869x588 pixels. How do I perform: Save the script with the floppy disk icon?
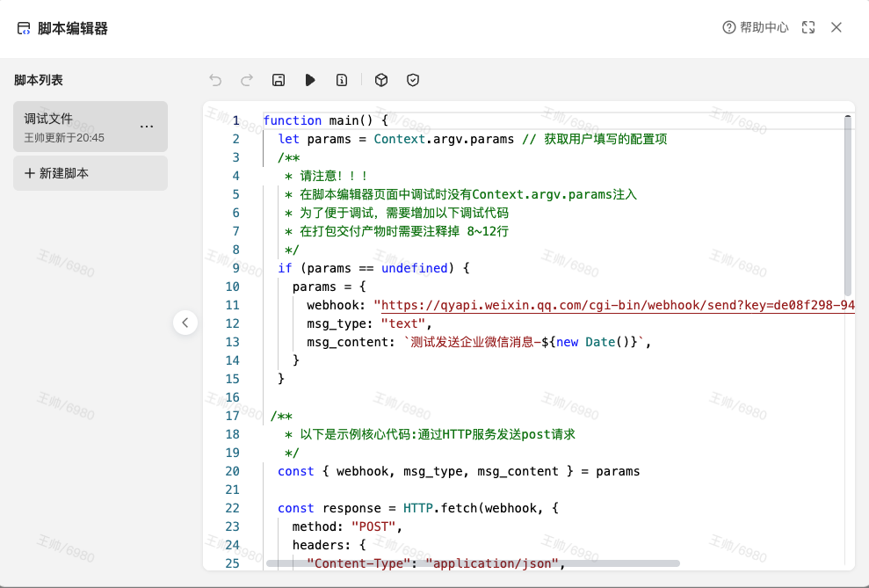click(x=279, y=80)
